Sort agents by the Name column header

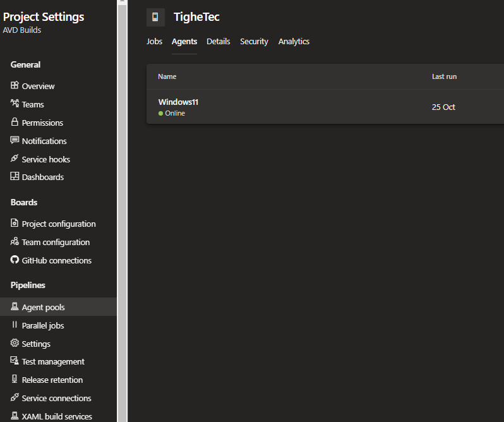point(167,76)
